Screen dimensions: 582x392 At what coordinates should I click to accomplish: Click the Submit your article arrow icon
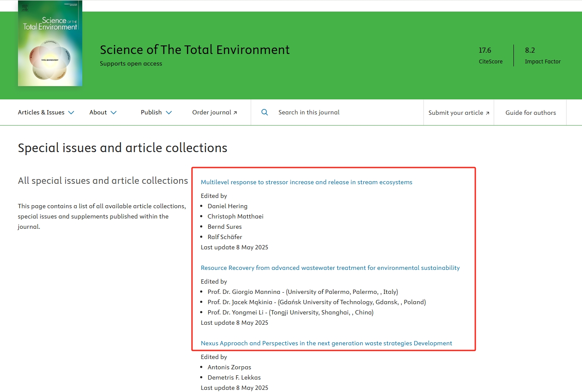487,113
